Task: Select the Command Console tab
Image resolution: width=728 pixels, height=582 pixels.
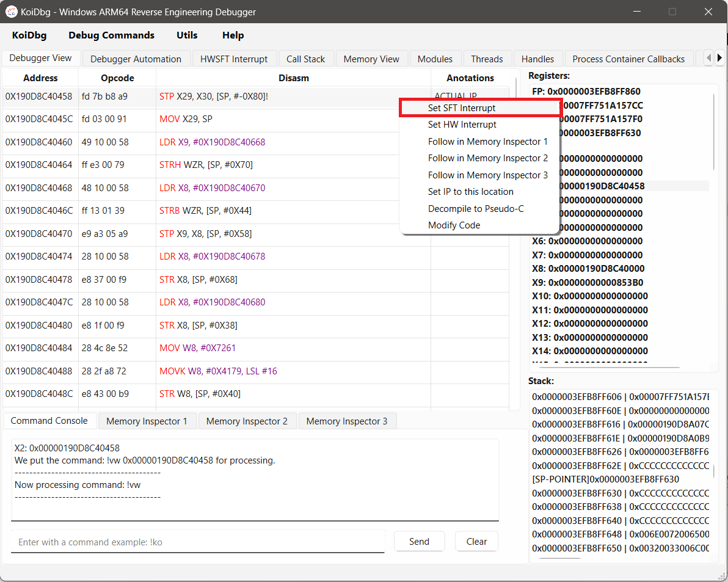Action: pyautogui.click(x=49, y=421)
